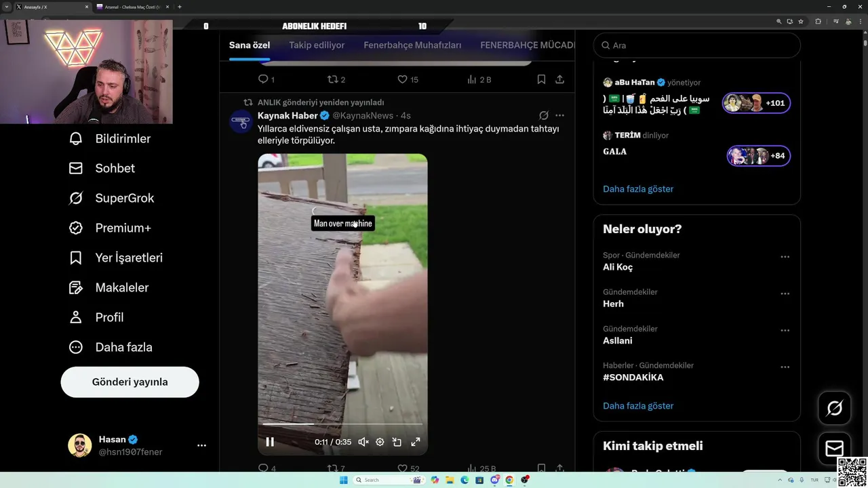Open Yer İşaretleri bookmarks
Screen dimensions: 868x488
115,258
